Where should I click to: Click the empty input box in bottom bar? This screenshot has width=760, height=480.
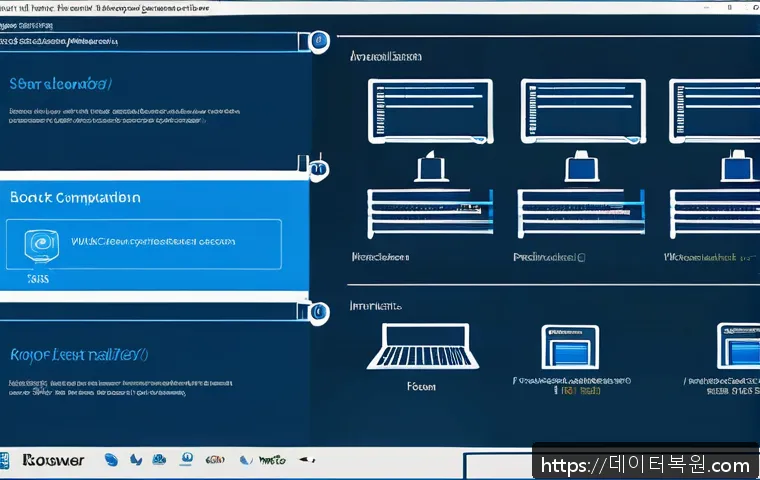(x=495, y=465)
